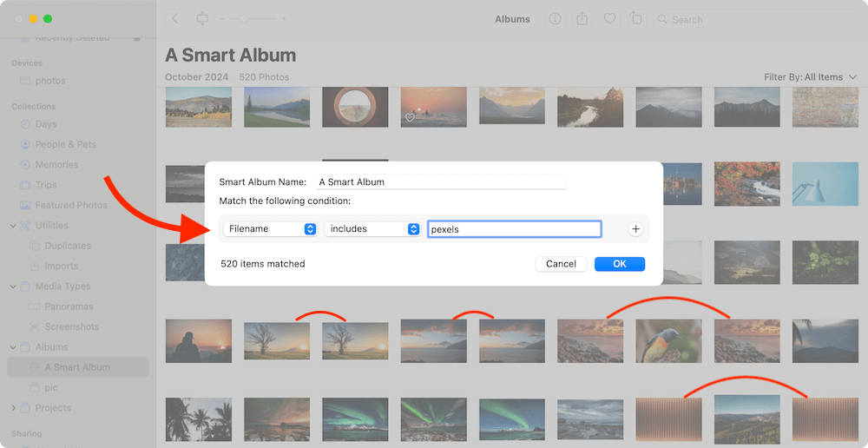Click the Share toolbar icon
The height and width of the screenshot is (448, 868).
coord(582,19)
